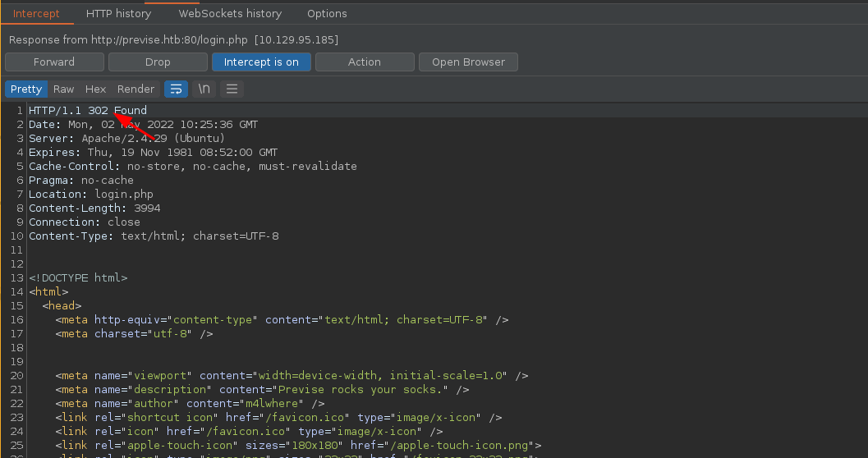Switch to Raw view
The width and height of the screenshot is (868, 458).
coord(64,89)
